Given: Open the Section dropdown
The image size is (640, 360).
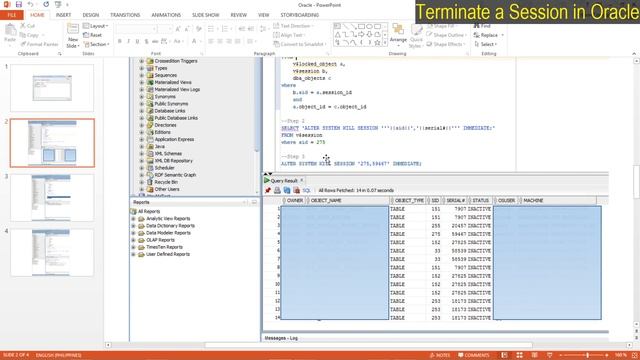Looking at the screenshot, I should [96, 44].
